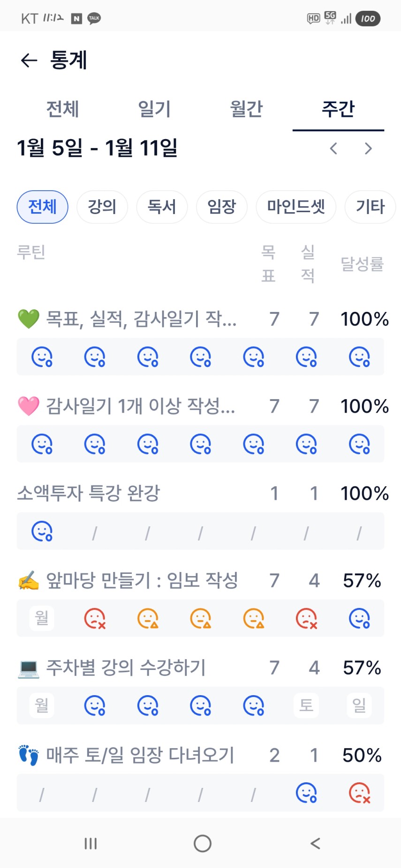Tap the 토 day badge in 주차별 강의 row
This screenshot has width=401, height=868.
(x=306, y=705)
